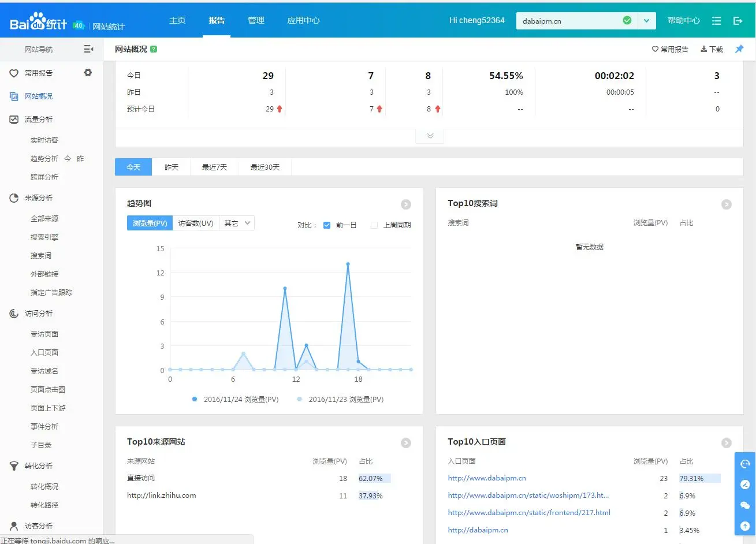Select the 今天 time range tab
Screen dimensions: 756x544
click(133, 167)
